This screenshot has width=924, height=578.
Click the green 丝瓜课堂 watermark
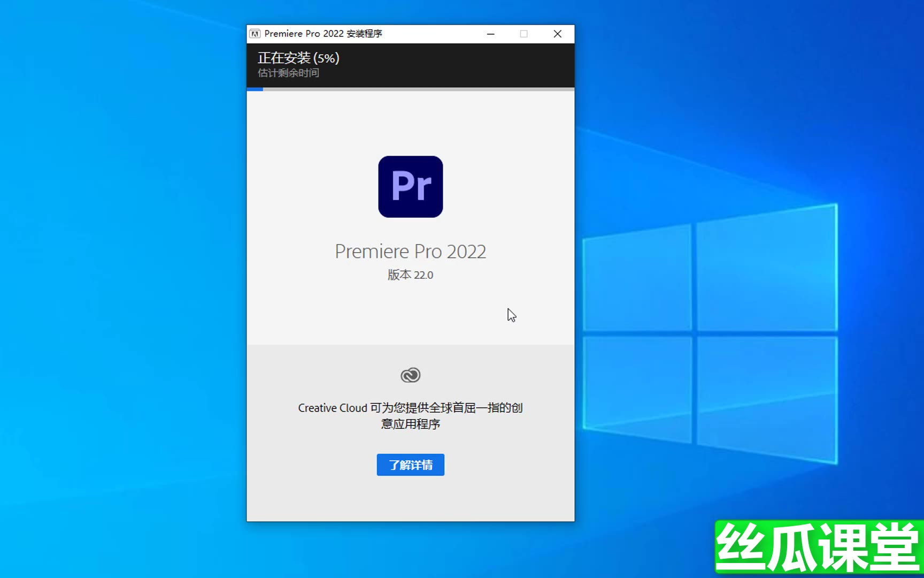[x=818, y=548]
